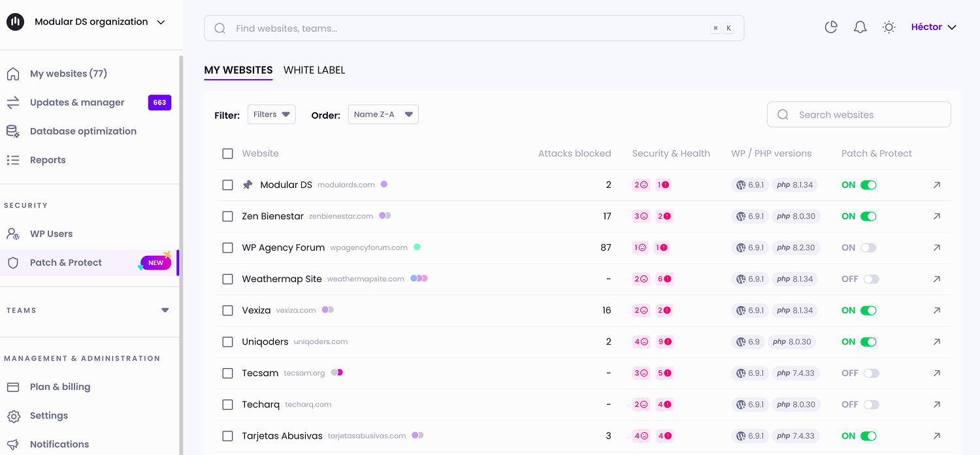
Task: Change order using Name Z-A dropdown
Action: (383, 114)
